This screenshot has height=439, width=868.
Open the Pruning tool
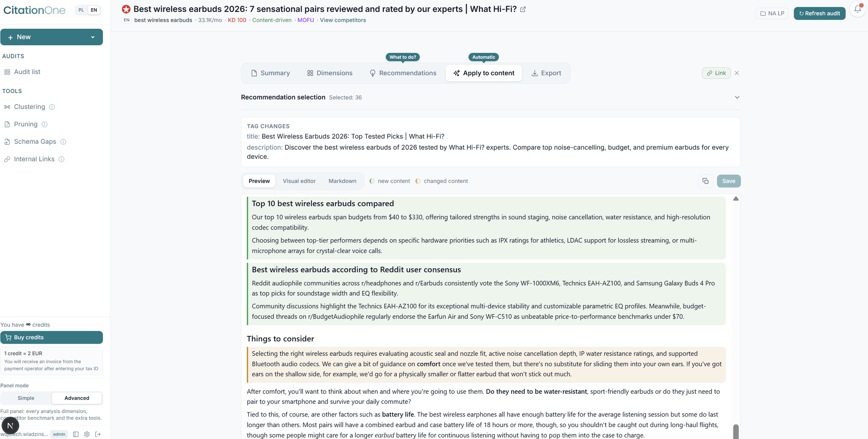coord(26,124)
